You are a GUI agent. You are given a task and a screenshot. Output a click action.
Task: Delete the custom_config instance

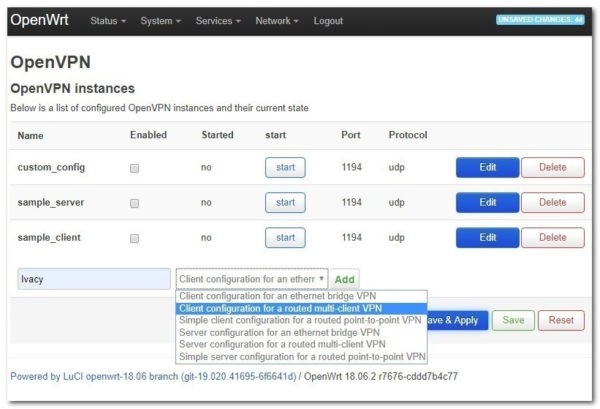[x=553, y=167]
